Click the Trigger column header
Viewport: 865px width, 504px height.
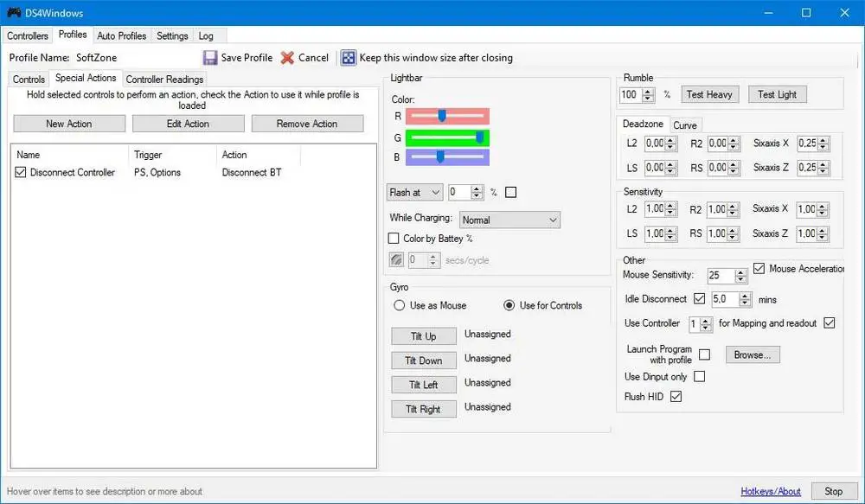coord(172,155)
